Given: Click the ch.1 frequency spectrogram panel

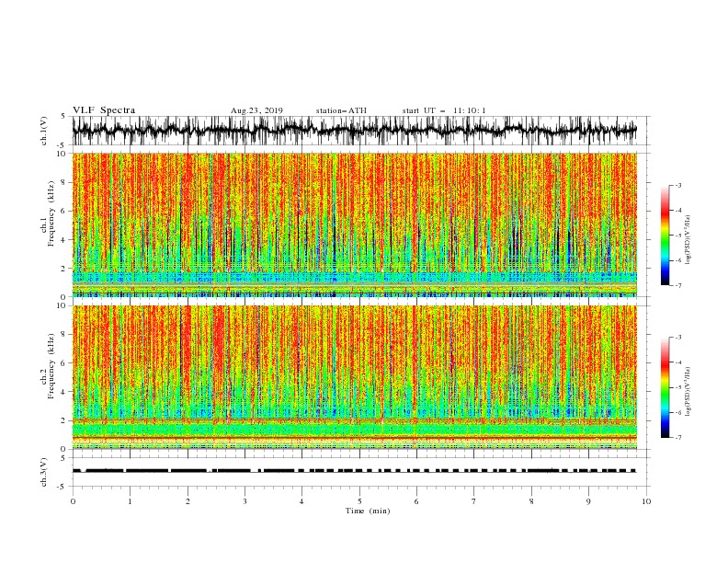Looking at the screenshot, I should coord(355,224).
